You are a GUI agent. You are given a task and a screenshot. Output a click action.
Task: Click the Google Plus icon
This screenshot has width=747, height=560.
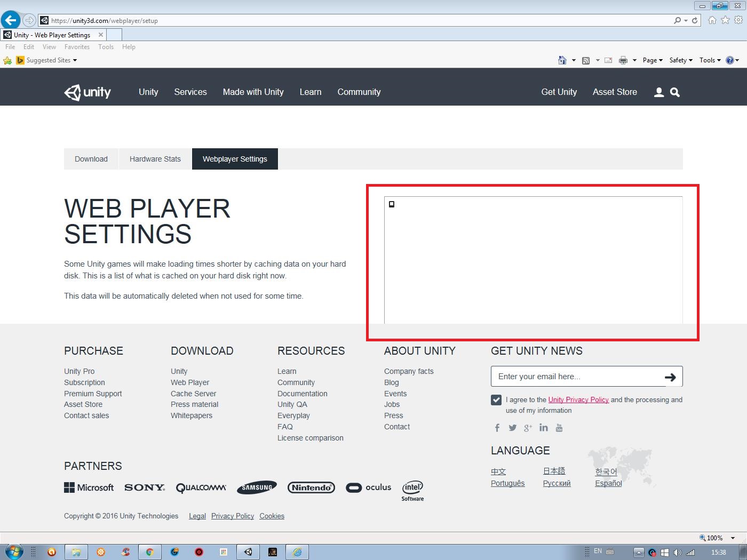tap(528, 428)
